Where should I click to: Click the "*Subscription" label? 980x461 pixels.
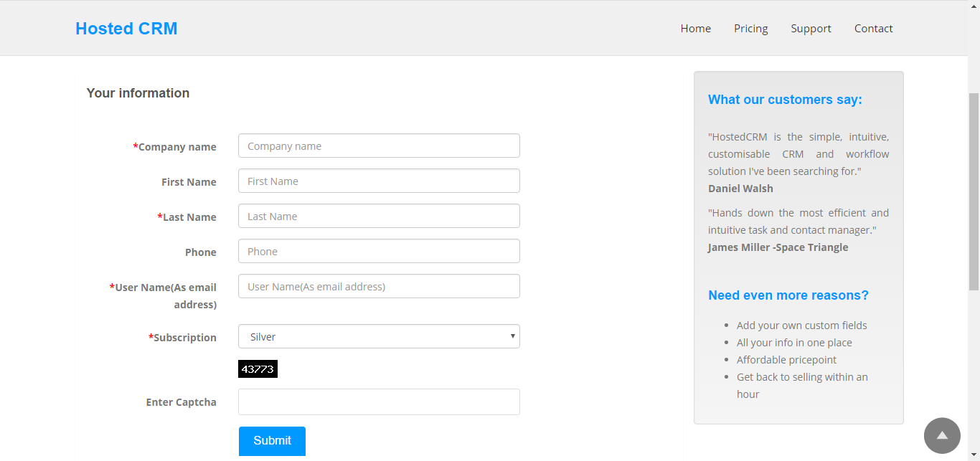(x=182, y=338)
